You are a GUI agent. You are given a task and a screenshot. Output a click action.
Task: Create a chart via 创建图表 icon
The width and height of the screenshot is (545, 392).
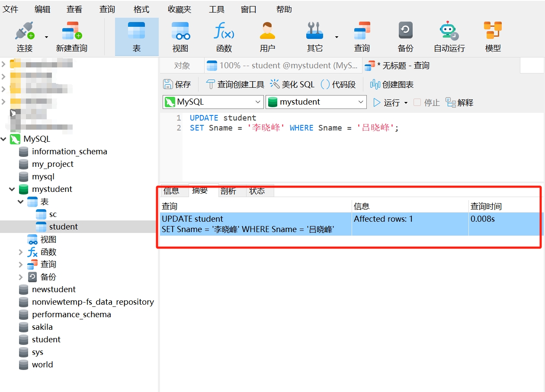click(391, 84)
